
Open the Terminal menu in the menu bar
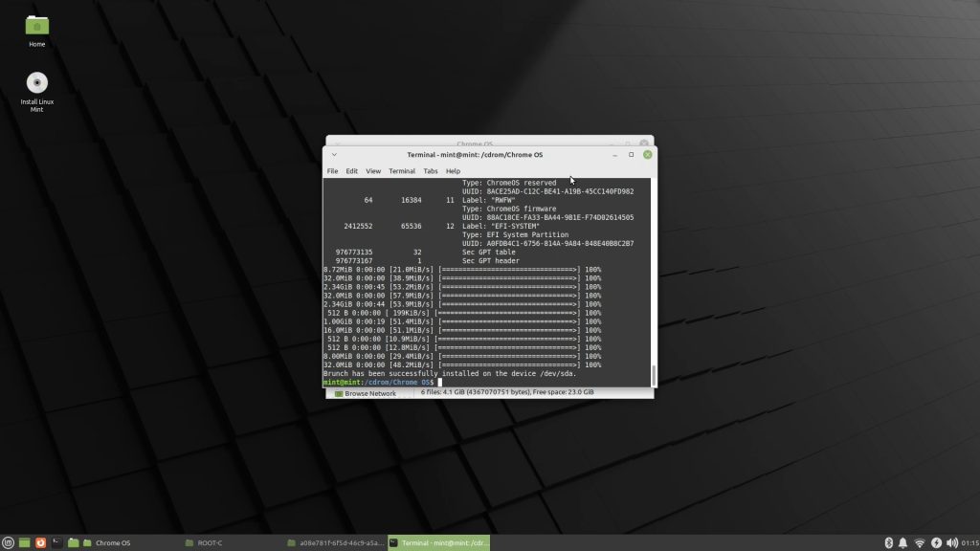(402, 171)
